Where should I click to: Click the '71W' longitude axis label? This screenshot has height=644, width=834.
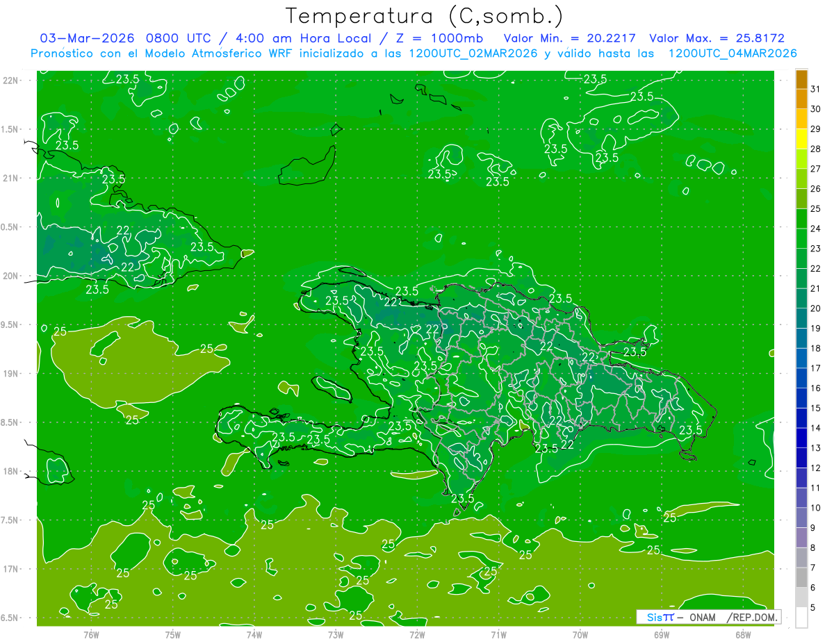click(498, 635)
